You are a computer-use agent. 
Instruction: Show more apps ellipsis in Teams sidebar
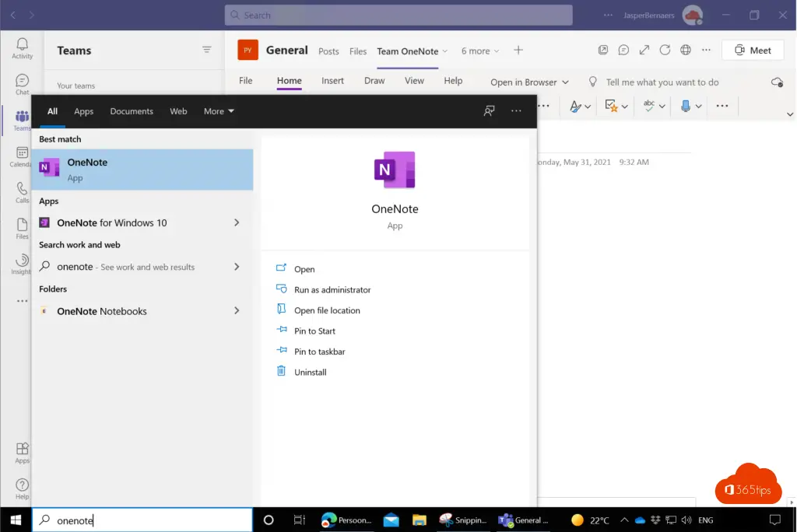tap(22, 301)
